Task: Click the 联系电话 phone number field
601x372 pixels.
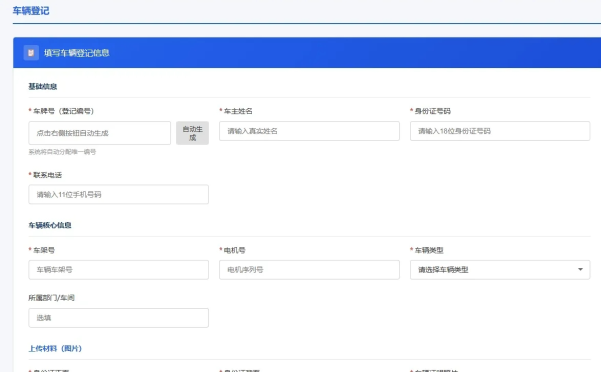Action: pyautogui.click(x=118, y=194)
